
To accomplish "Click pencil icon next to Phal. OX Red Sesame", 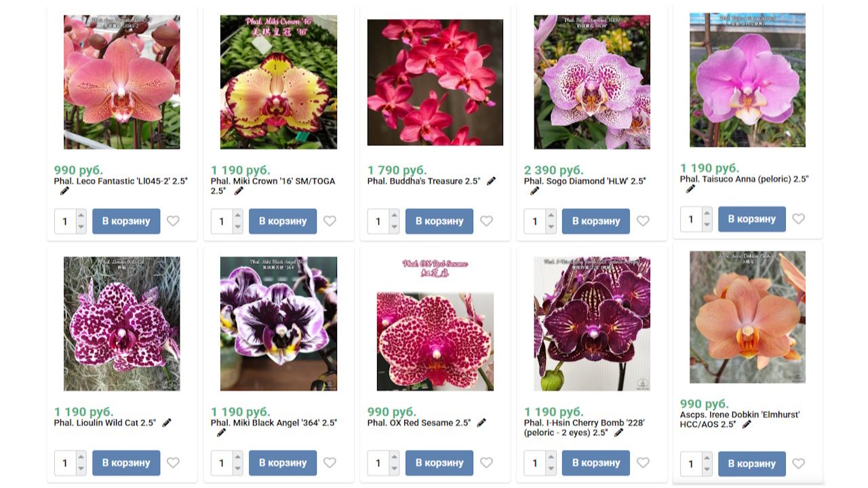I will click(481, 423).
